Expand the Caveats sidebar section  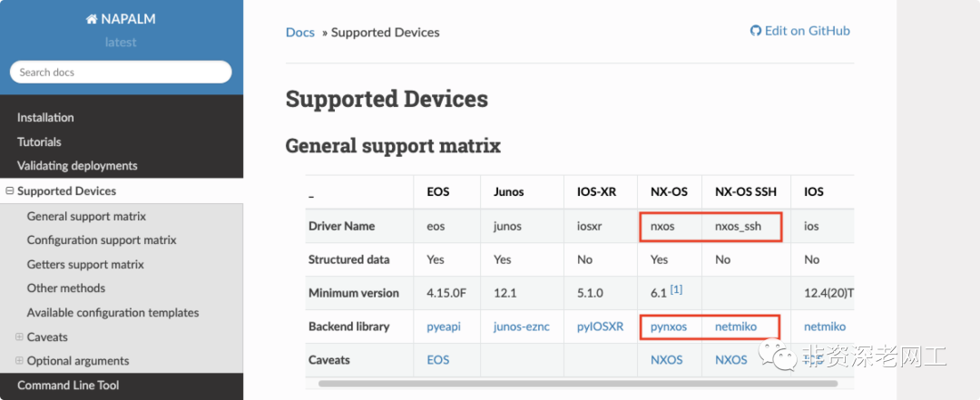coord(19,337)
